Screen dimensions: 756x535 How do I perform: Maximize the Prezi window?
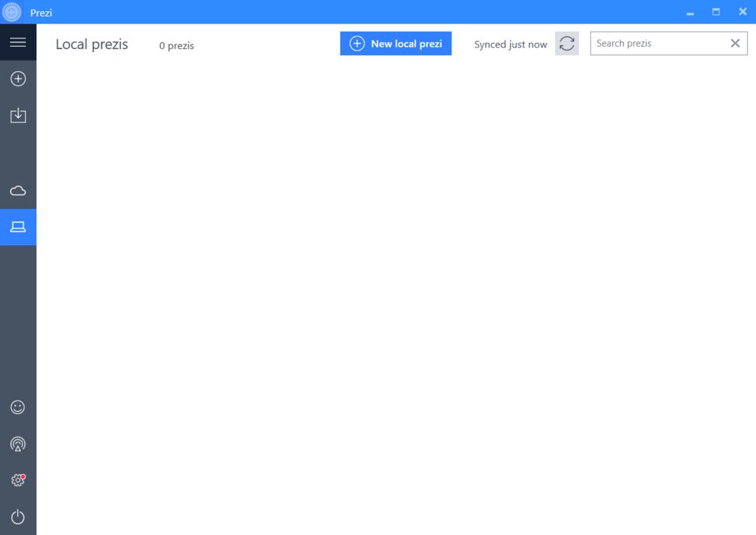pos(716,12)
